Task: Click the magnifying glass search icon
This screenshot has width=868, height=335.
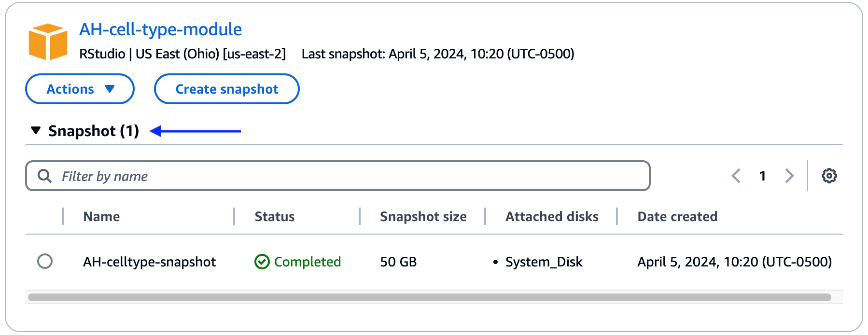Action: coord(45,176)
